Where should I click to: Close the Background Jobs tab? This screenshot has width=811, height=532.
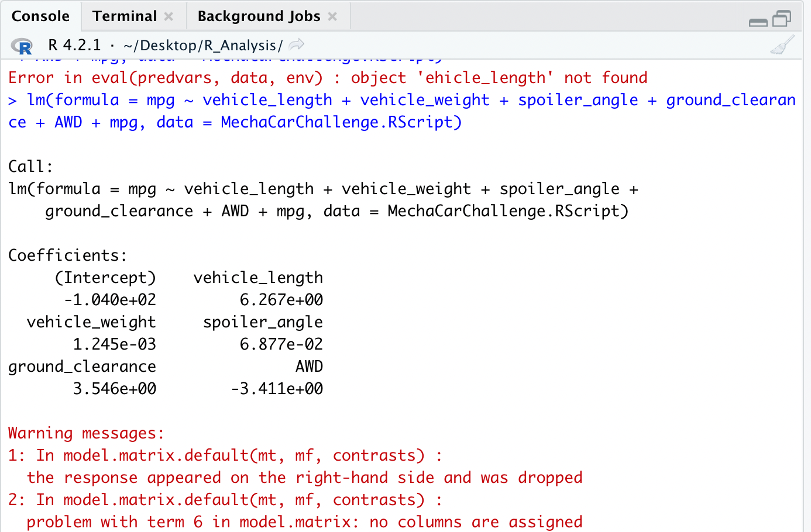pyautogui.click(x=332, y=16)
